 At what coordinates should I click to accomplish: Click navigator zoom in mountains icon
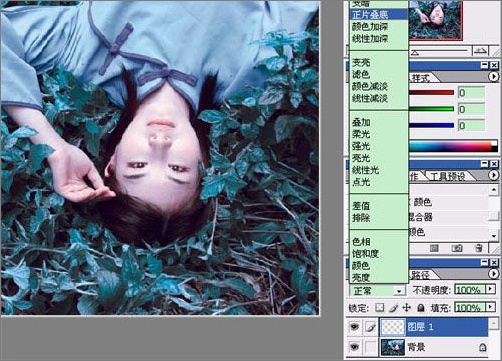[480, 51]
